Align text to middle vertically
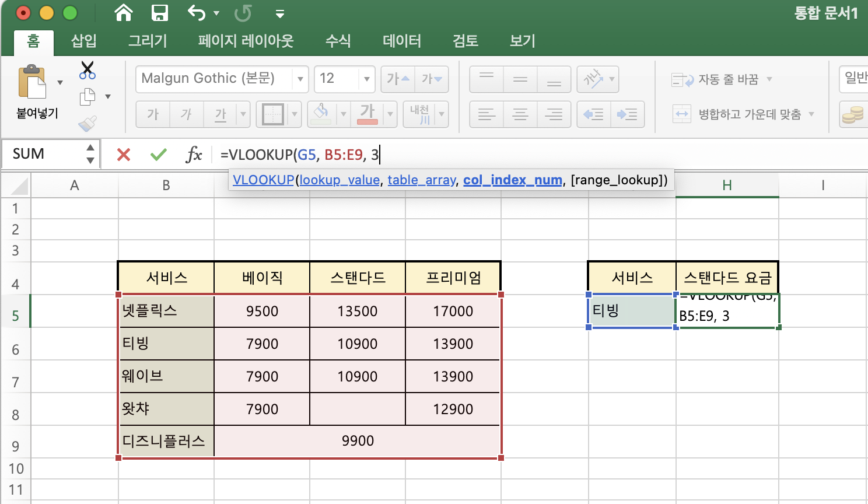The height and width of the screenshot is (504, 868). click(520, 79)
